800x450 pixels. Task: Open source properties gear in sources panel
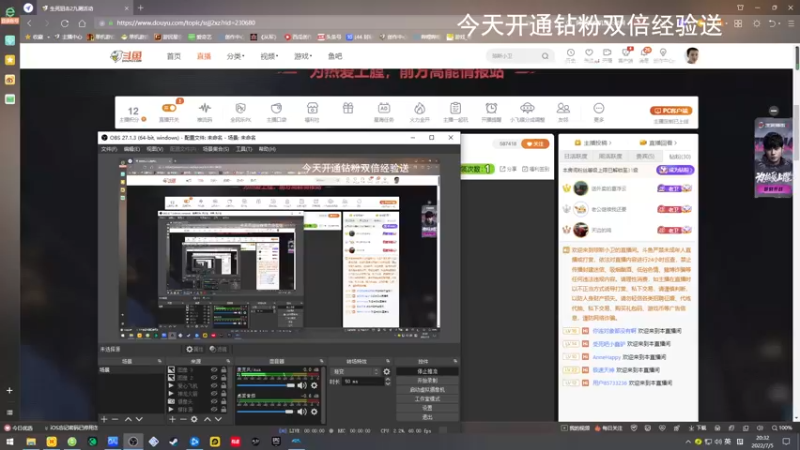pyautogui.click(x=194, y=419)
